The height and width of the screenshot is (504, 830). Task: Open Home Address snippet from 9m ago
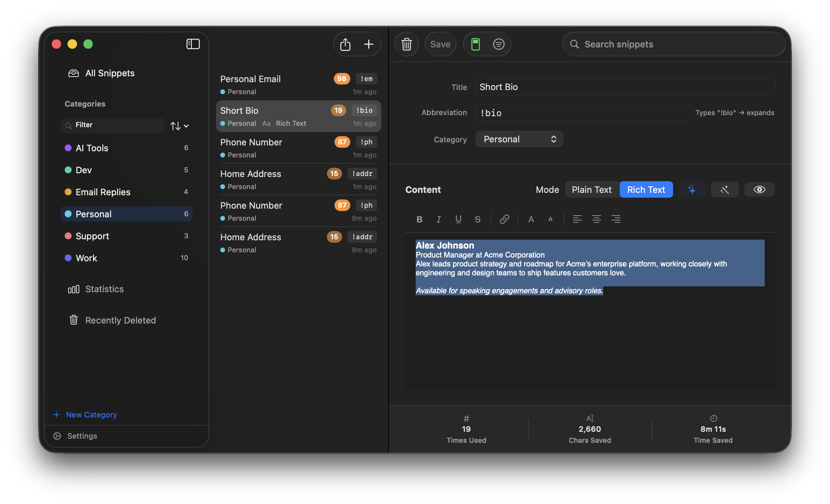click(298, 243)
